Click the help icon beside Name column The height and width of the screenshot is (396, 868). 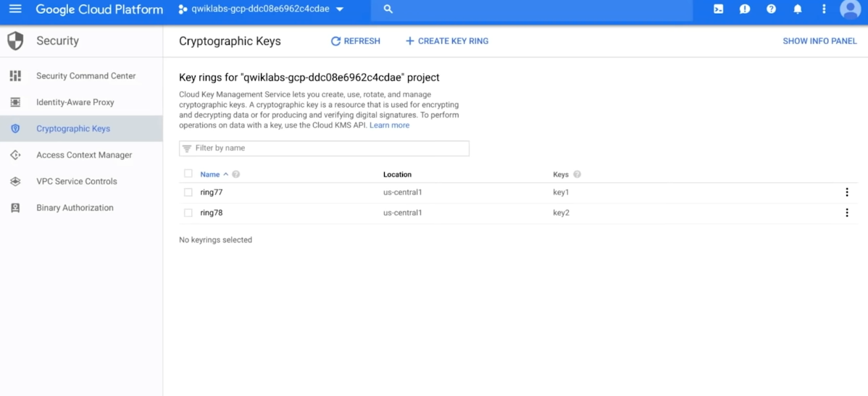tap(235, 174)
